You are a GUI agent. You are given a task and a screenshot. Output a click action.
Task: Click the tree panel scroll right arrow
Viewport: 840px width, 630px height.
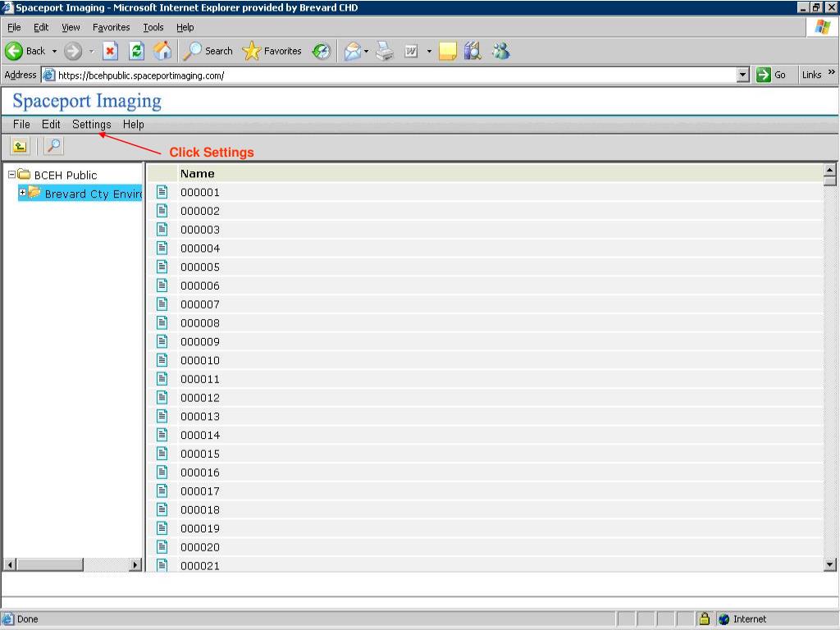click(135, 564)
